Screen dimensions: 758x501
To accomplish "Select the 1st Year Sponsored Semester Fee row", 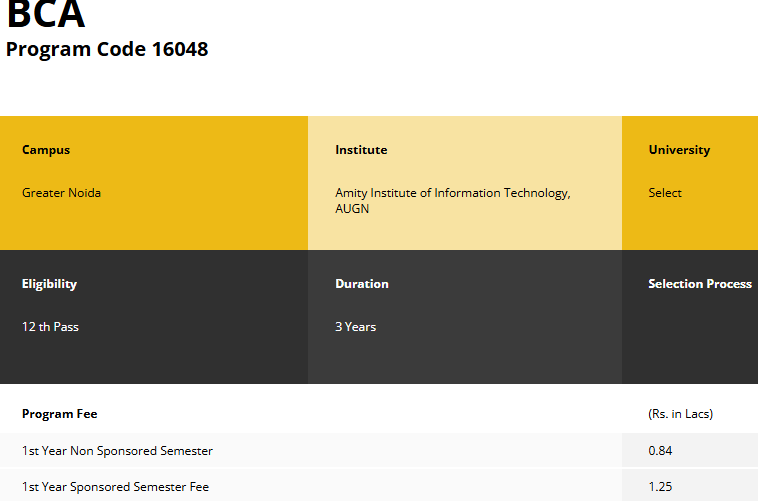I will pyautogui.click(x=115, y=487).
